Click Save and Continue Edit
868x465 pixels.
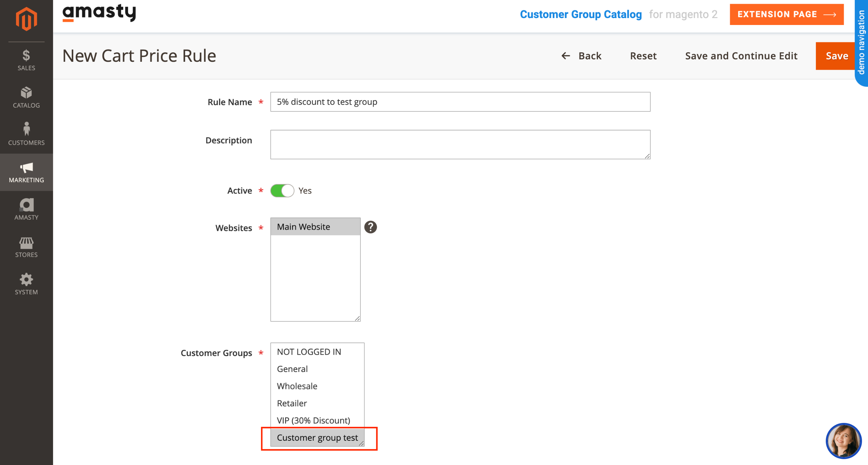741,56
